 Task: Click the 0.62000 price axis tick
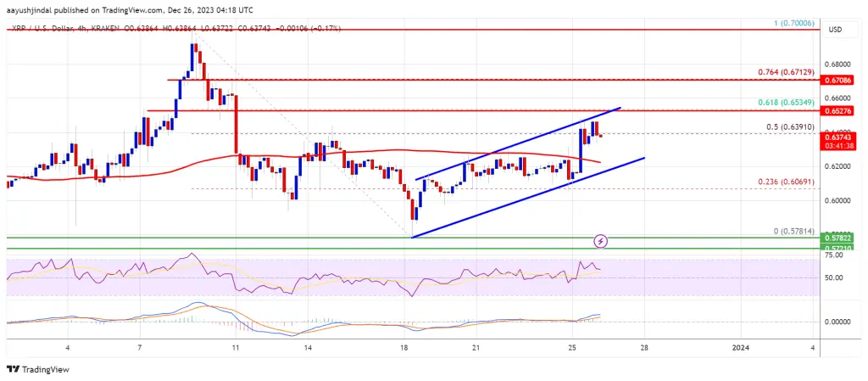[837, 166]
